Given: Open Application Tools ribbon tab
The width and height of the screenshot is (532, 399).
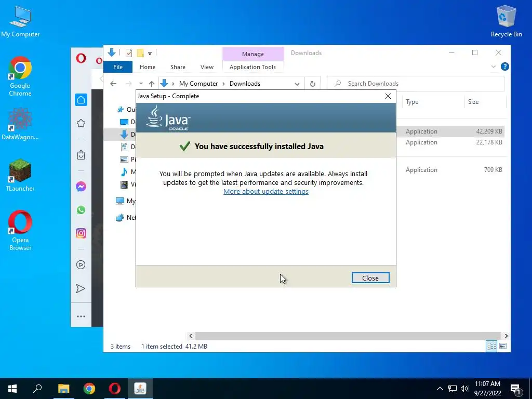Looking at the screenshot, I should [253, 67].
